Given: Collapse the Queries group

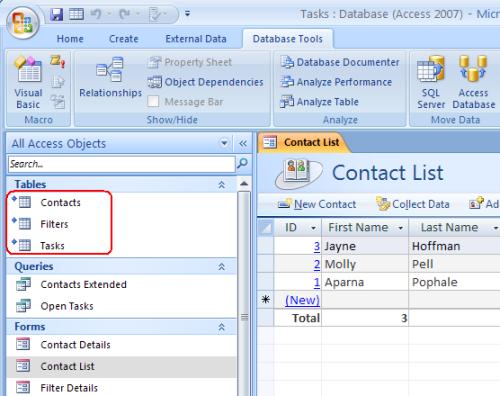Looking at the screenshot, I should (221, 266).
